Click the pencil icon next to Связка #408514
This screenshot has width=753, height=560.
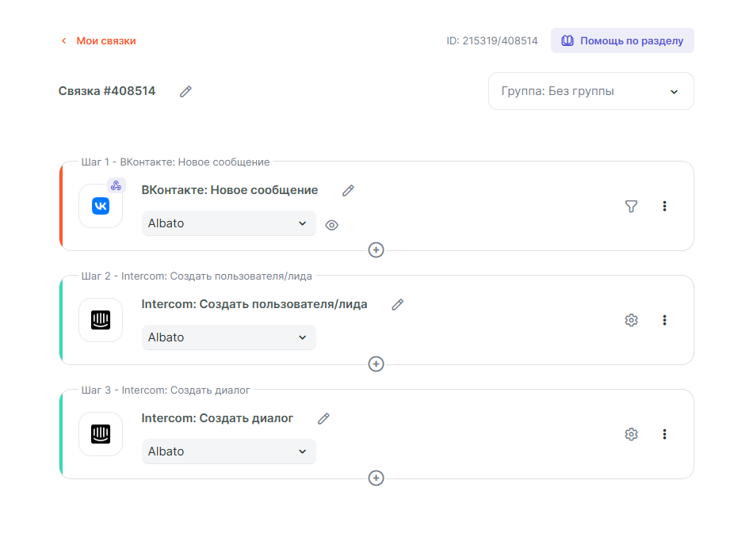tap(185, 92)
